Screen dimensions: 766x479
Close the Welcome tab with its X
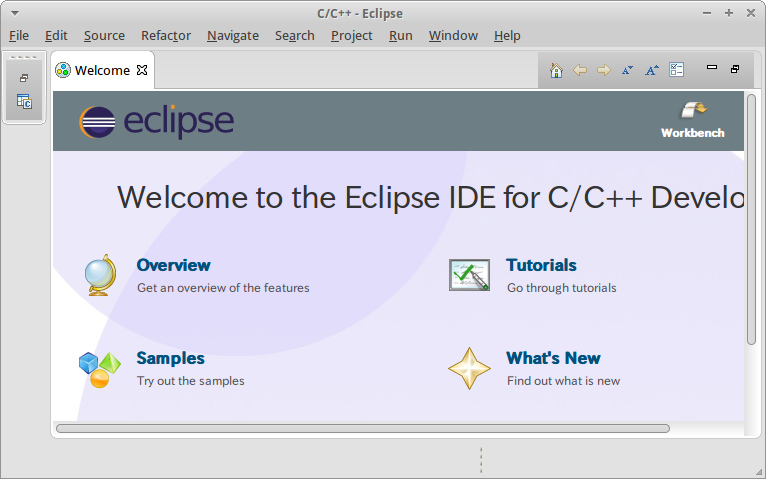click(142, 70)
